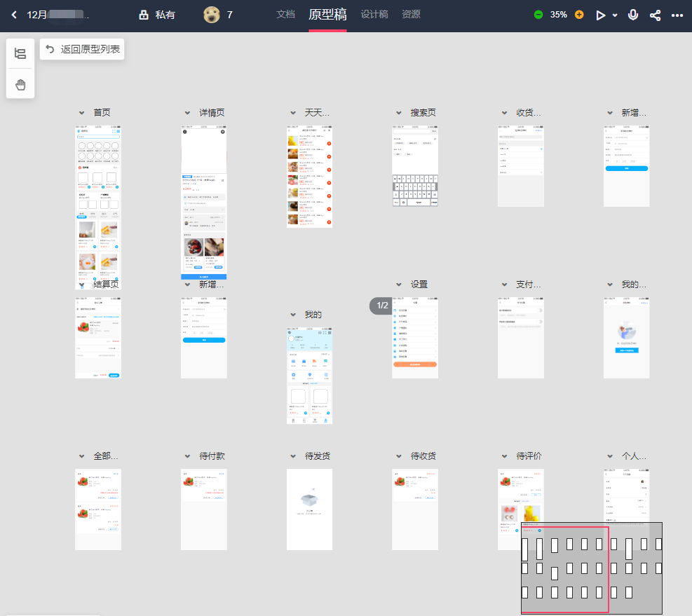Click the 私有 lock icon
Image resolution: width=692 pixels, height=616 pixels.
click(144, 15)
